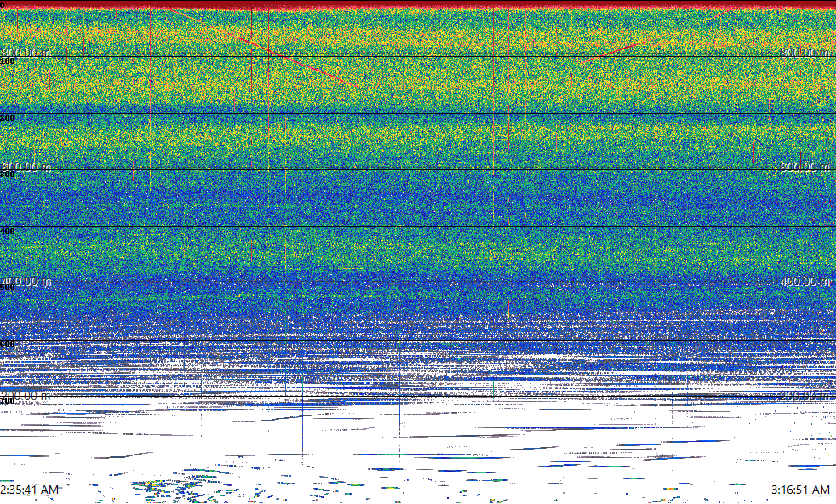Click the 400.00 m label at right edge
The width and height of the screenshot is (836, 504).
point(805,281)
